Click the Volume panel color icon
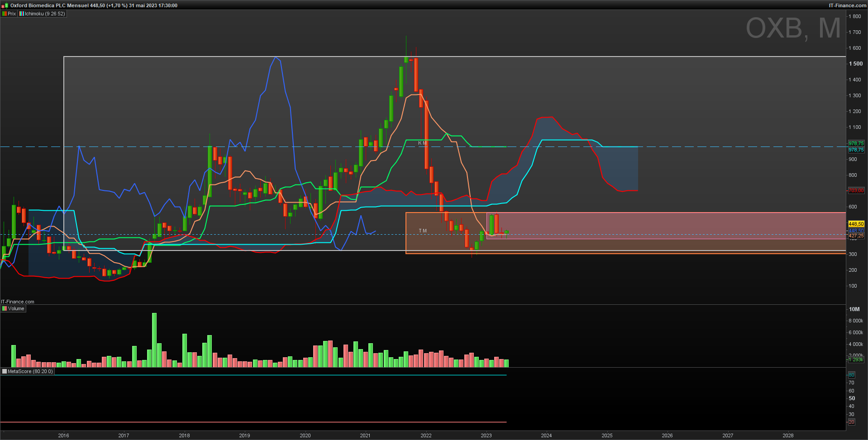 click(x=5, y=308)
